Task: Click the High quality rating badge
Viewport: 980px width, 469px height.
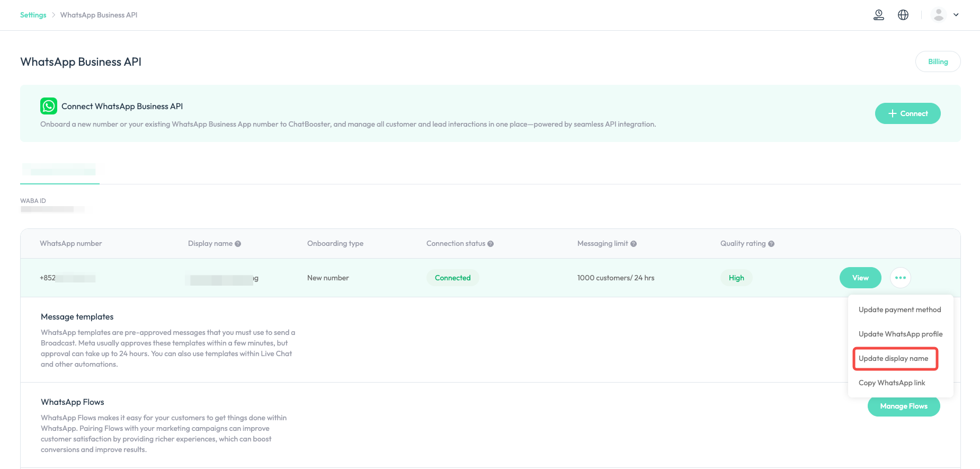Action: [x=736, y=278]
